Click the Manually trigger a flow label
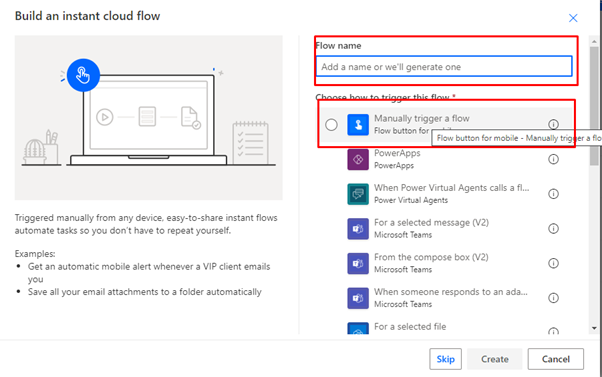The width and height of the screenshot is (602, 377). click(422, 118)
